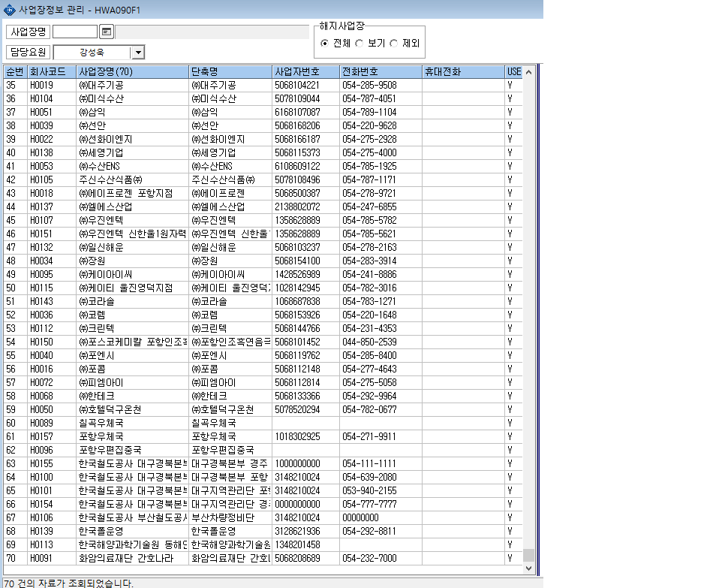Click the 사업장명 input field

click(75, 32)
